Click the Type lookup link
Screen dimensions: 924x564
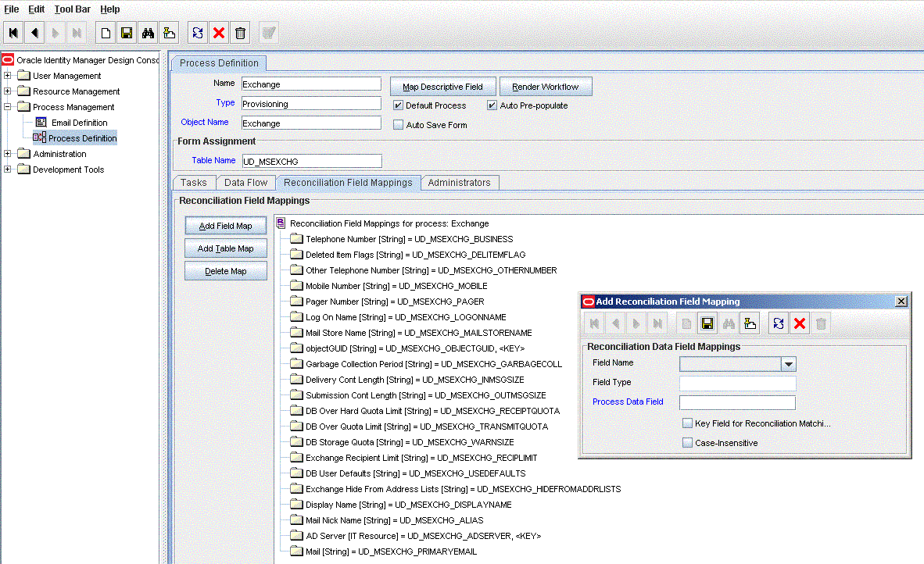tap(225, 102)
